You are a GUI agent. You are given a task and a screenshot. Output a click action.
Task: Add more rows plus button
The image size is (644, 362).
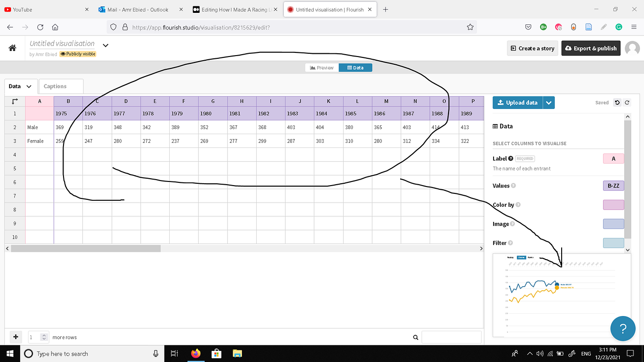(15, 337)
